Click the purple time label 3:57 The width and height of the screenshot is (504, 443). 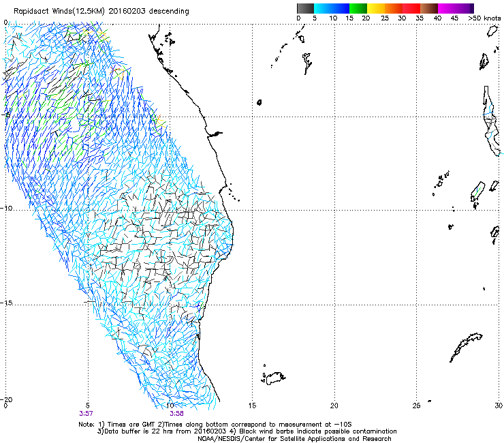click(x=86, y=414)
